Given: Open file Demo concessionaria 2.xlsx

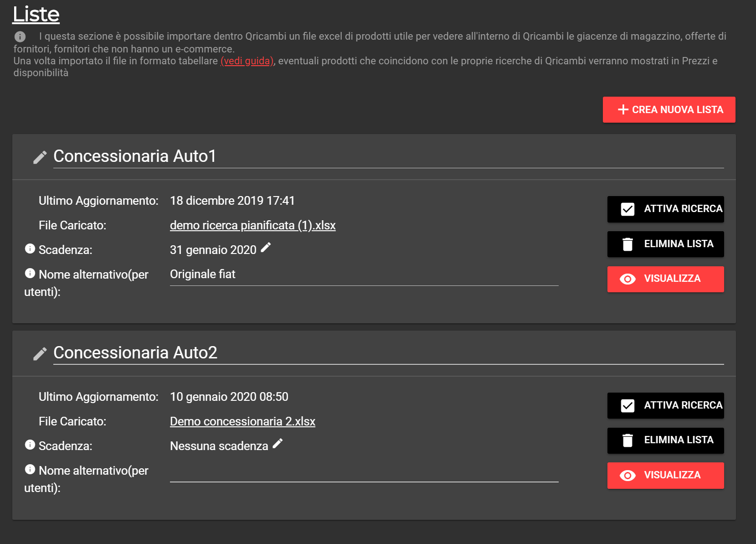Looking at the screenshot, I should click(242, 421).
